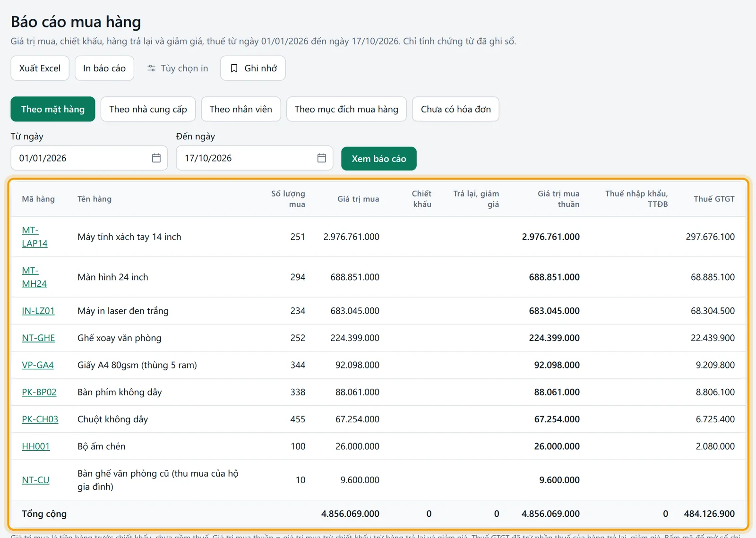
Task: Export the report with Xuất Excel
Action: click(40, 68)
